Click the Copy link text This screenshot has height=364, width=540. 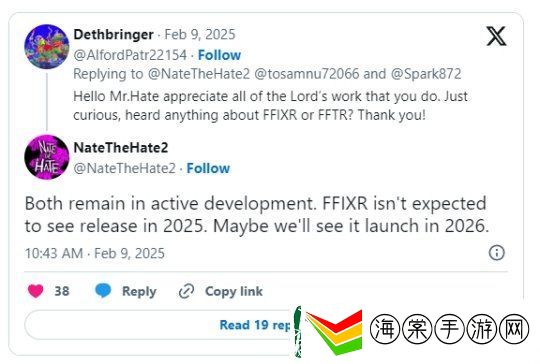tap(234, 291)
